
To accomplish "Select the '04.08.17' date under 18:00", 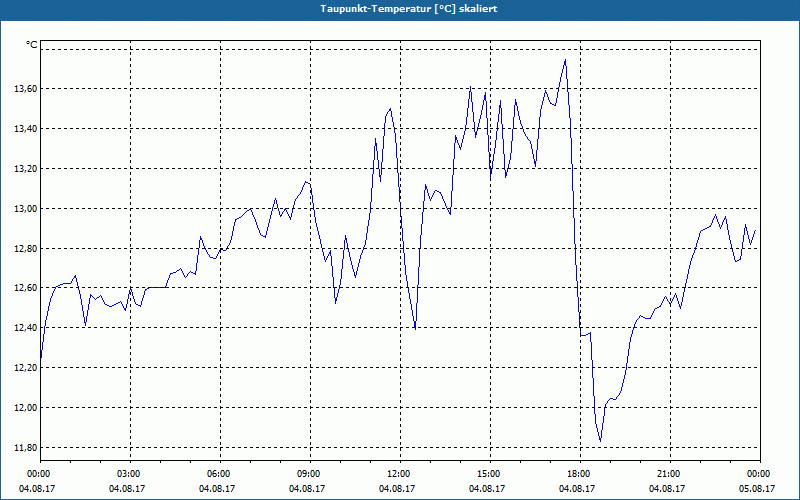I will pyautogui.click(x=577, y=488).
